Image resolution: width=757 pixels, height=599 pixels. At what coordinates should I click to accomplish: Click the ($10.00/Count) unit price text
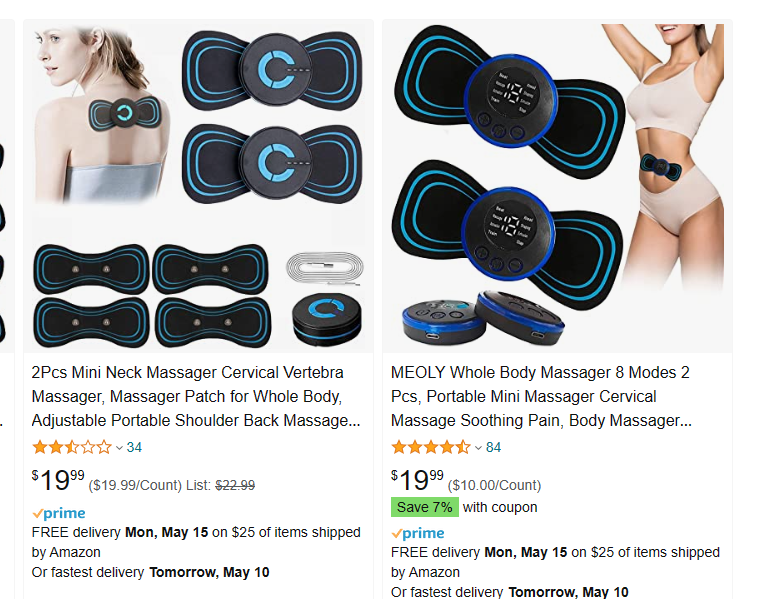point(495,485)
